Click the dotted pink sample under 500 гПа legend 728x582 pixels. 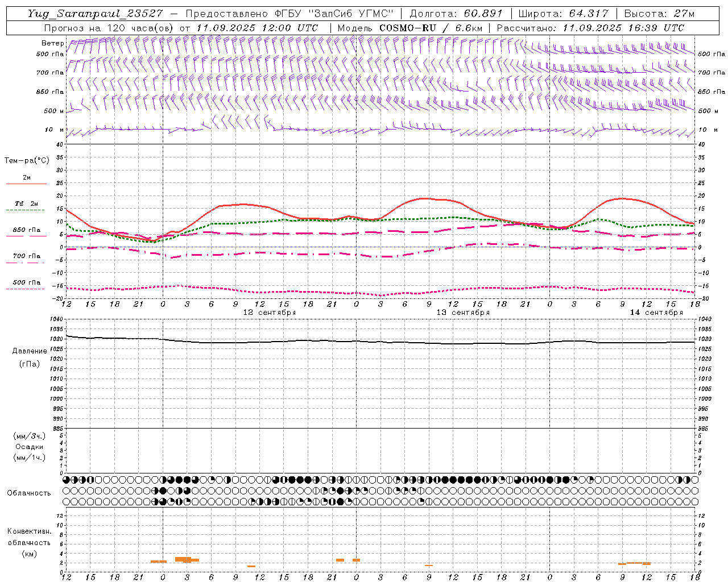[x=25, y=289]
